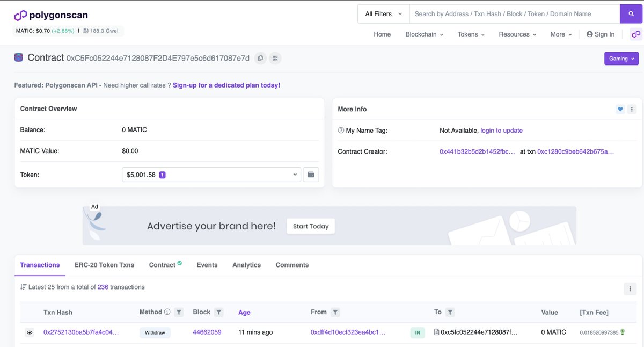Click the contract blockie avatar icon
The image size is (644, 347).
pyautogui.click(x=19, y=57)
